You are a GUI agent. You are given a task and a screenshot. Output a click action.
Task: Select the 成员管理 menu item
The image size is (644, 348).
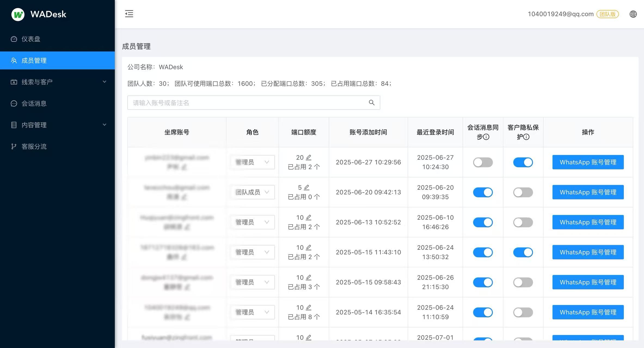point(57,60)
